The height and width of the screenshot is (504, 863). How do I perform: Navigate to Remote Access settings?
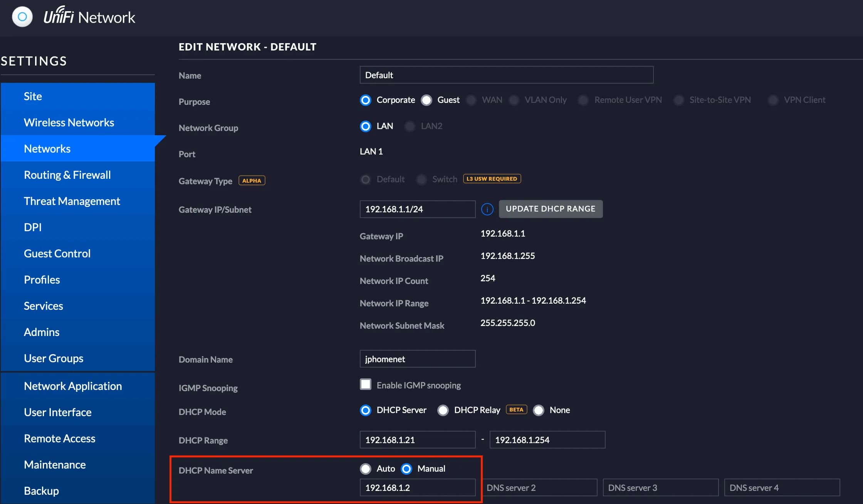pyautogui.click(x=59, y=438)
